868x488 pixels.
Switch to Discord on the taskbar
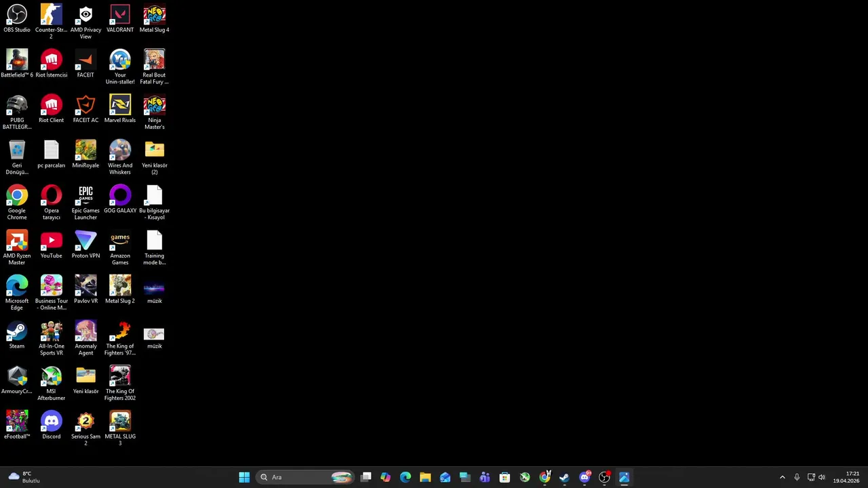(x=585, y=477)
